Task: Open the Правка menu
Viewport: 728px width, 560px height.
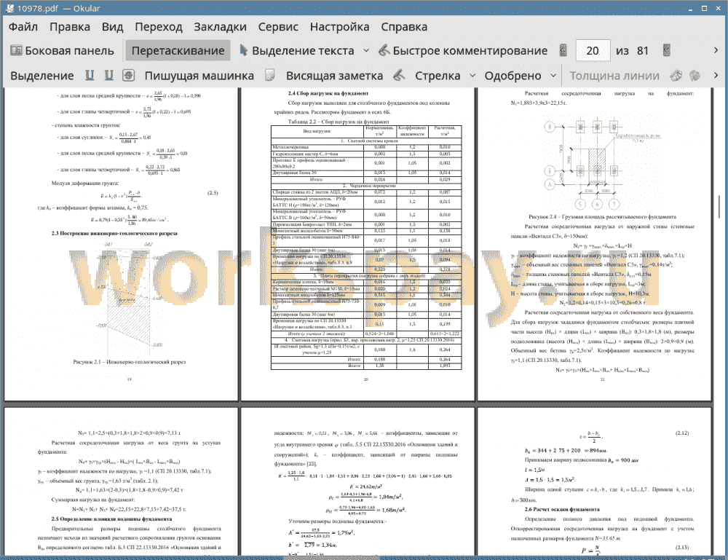Action: [x=70, y=27]
